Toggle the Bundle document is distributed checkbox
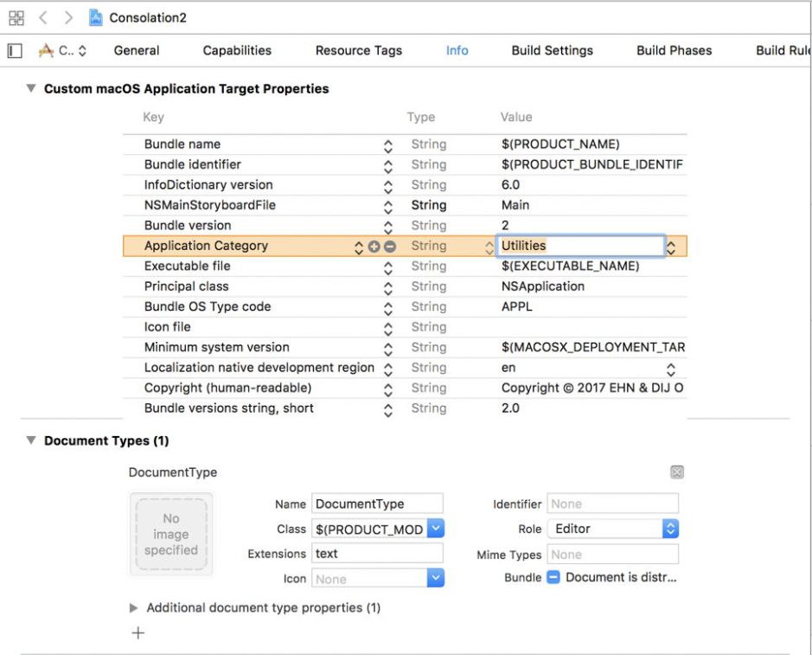 (553, 577)
